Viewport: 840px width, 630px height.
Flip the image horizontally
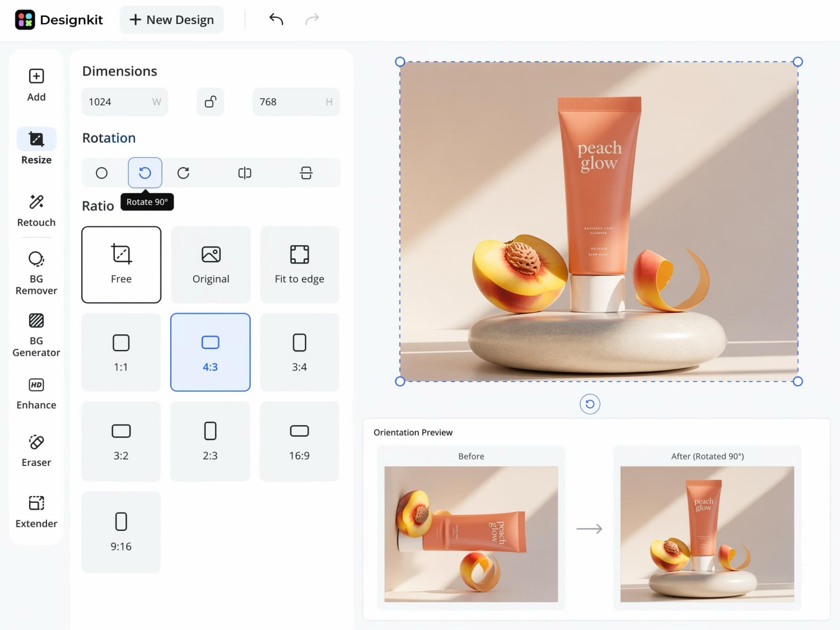(245, 172)
